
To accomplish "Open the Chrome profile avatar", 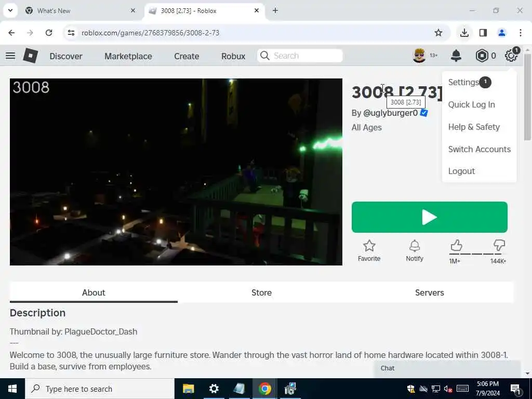I will (502, 33).
